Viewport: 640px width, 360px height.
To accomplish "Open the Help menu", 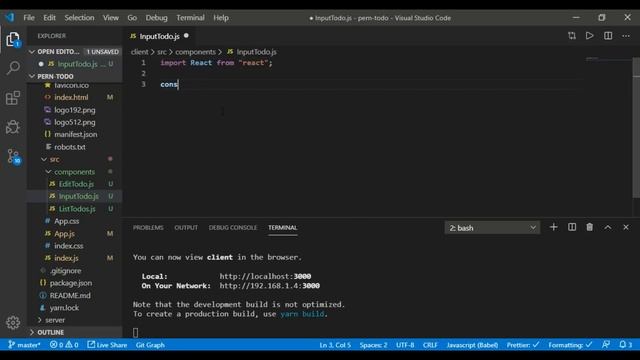I will [x=221, y=18].
